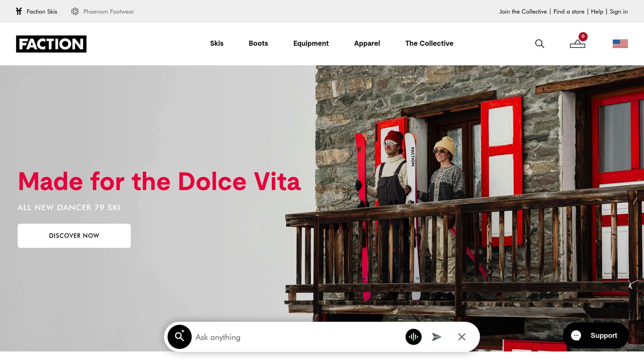
Task: Select the Faction Skis brand tab
Action: (x=36, y=12)
